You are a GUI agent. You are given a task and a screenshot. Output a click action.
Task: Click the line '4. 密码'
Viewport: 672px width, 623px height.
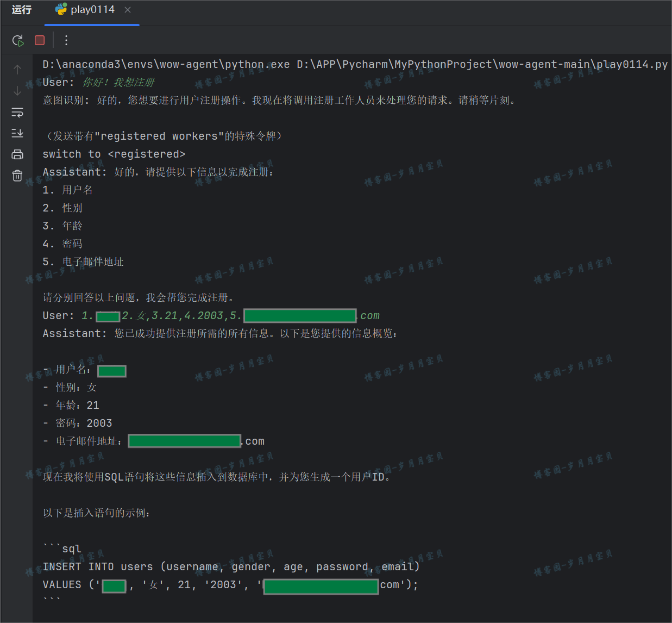[x=63, y=244]
